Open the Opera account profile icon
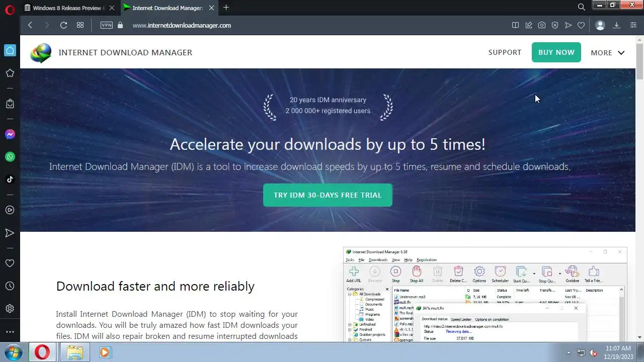This screenshot has width=644, height=362. click(600, 25)
